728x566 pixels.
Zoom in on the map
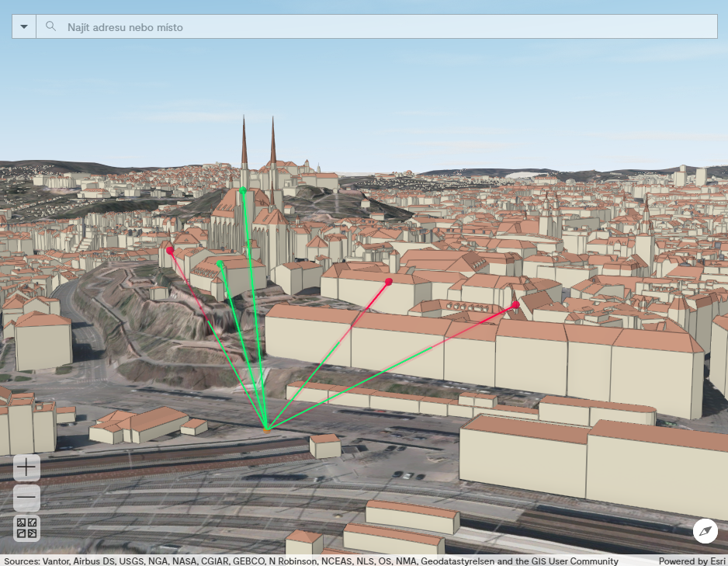point(25,468)
